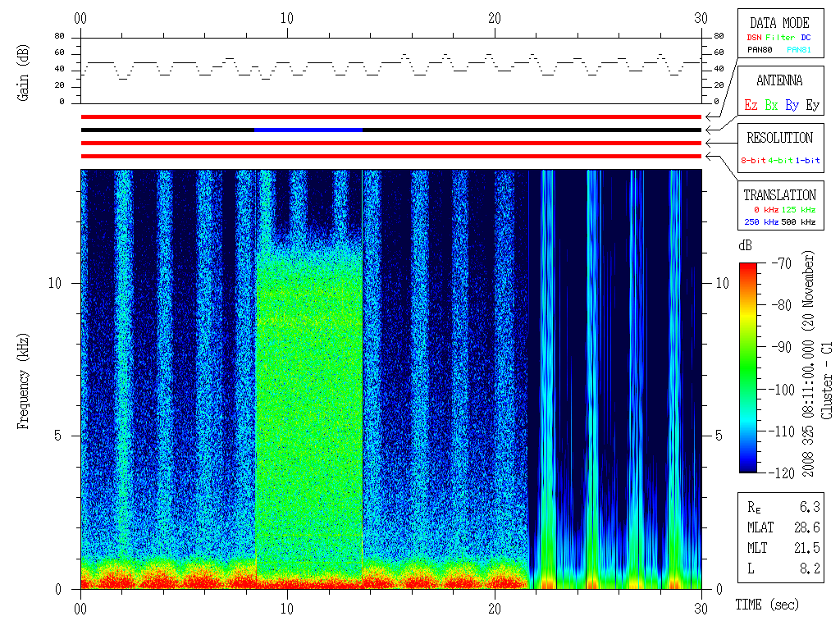Select the red DSN data mode label
Viewport: 840px width, 630px height.
[754, 38]
